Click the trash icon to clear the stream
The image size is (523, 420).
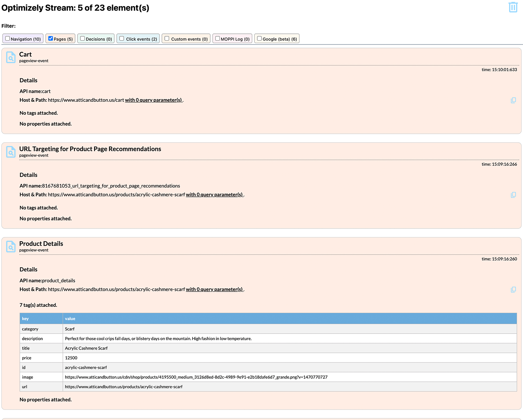(x=513, y=7)
